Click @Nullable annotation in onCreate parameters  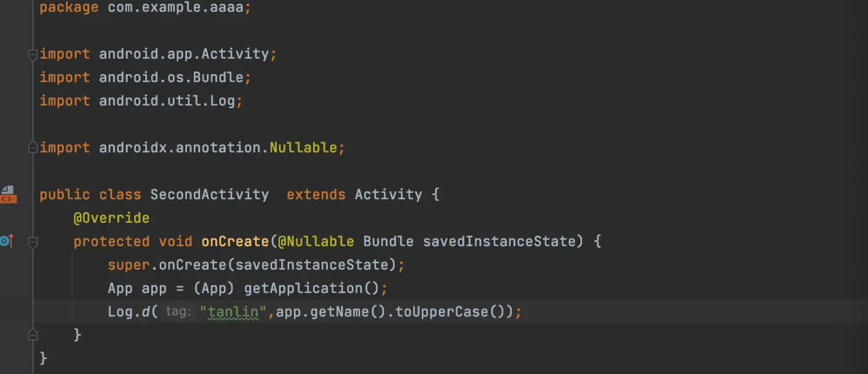(x=316, y=241)
